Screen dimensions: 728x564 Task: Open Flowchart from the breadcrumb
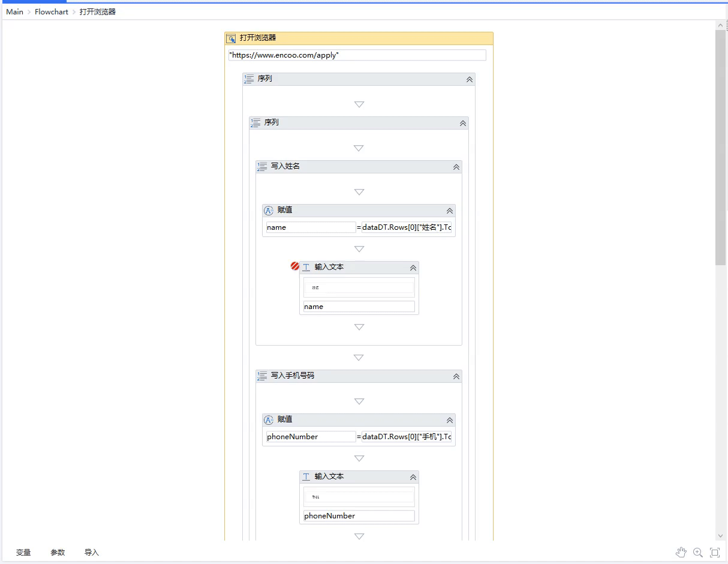51,11
